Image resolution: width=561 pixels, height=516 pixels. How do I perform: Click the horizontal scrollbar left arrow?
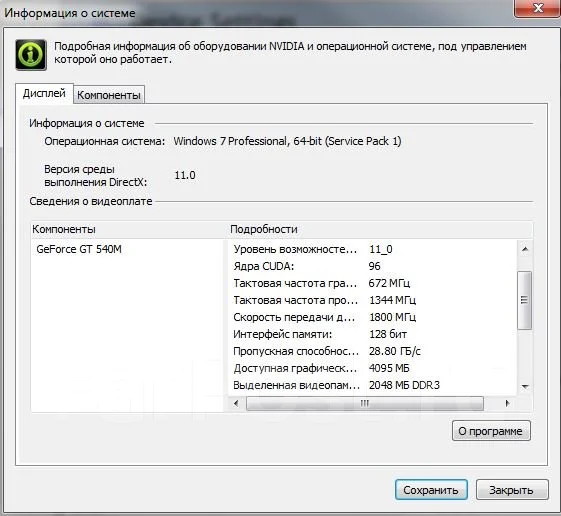236,403
